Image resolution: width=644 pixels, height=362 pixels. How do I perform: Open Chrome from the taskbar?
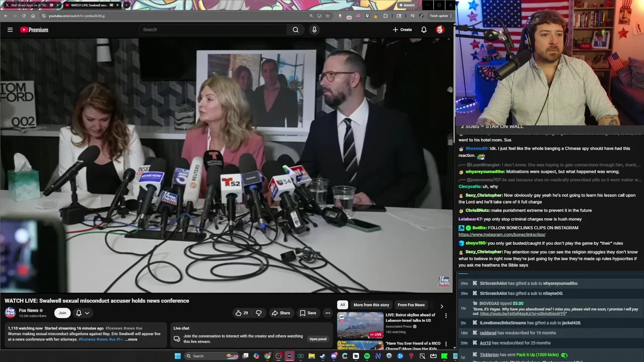pos(268,356)
